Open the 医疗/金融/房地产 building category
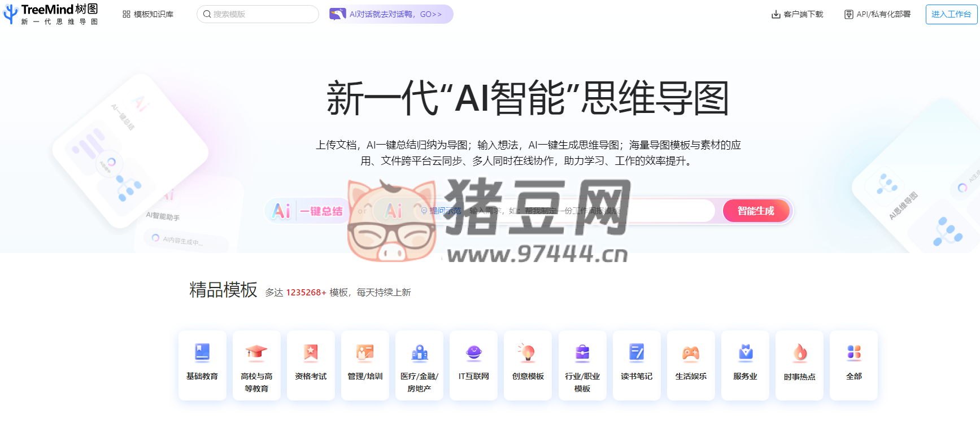Viewport: 980px width, 440px height. [419, 365]
